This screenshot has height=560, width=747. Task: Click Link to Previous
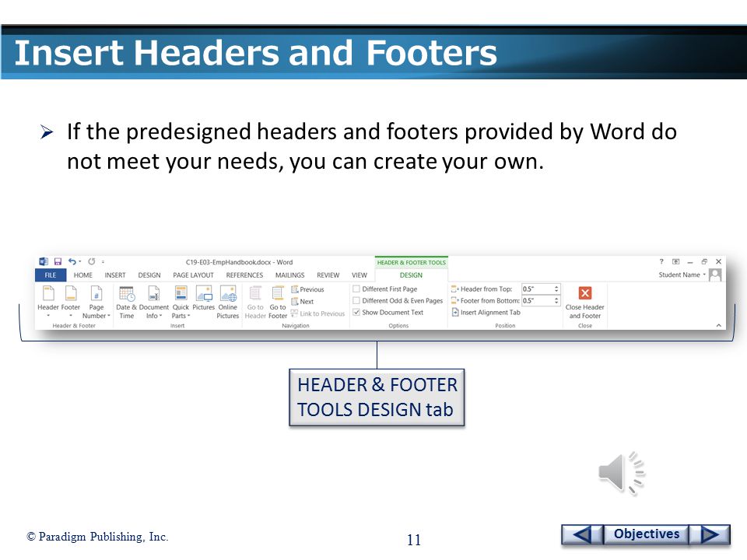(317, 313)
